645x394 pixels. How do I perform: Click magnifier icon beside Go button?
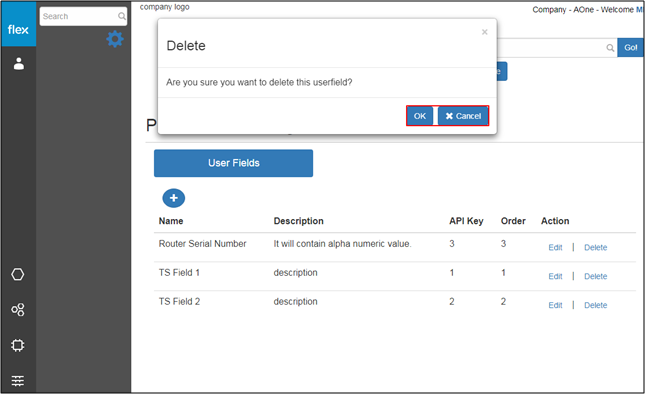610,48
